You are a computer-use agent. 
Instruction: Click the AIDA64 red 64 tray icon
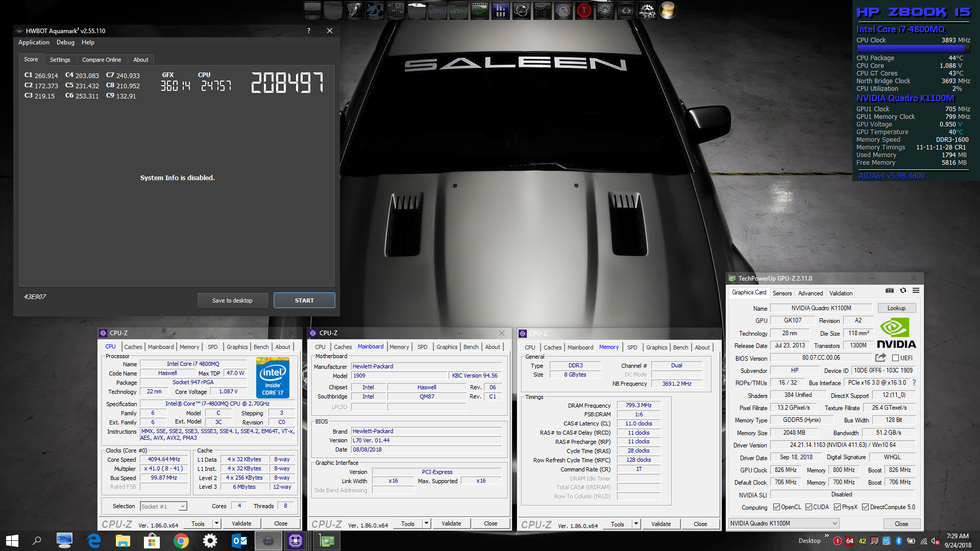850,541
